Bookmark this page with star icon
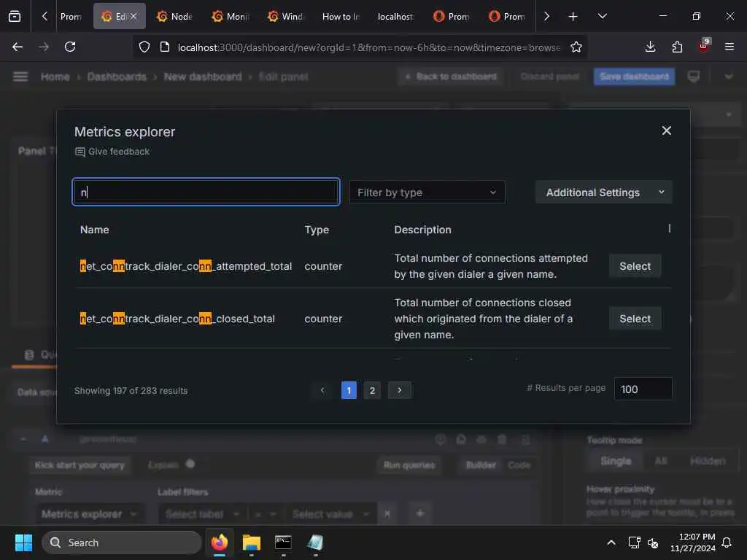 click(x=576, y=47)
